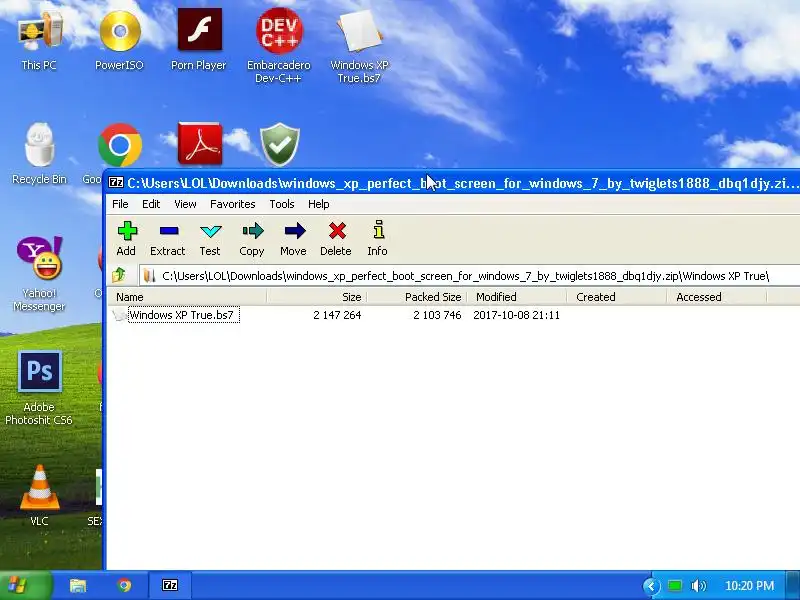Click the 7z icon in title bar
The image size is (800, 600).
116,183
